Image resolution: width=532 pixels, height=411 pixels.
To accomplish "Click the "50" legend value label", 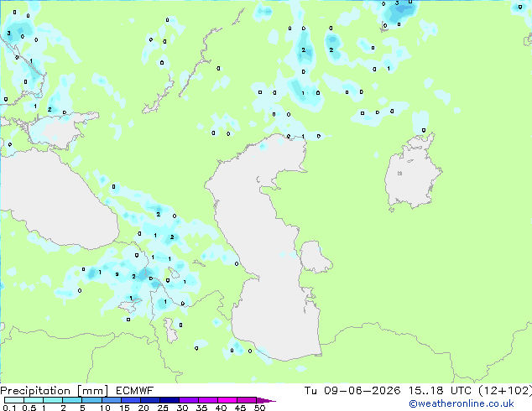I will pos(259,408).
